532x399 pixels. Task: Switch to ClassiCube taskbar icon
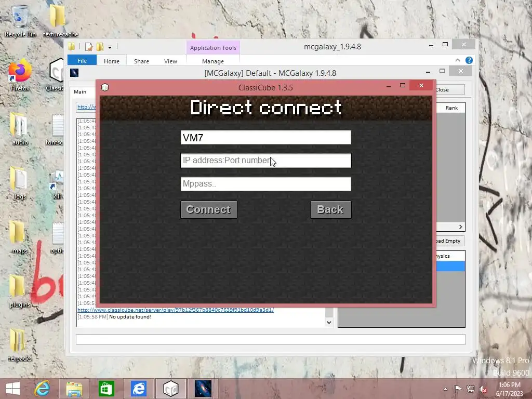pos(170,389)
